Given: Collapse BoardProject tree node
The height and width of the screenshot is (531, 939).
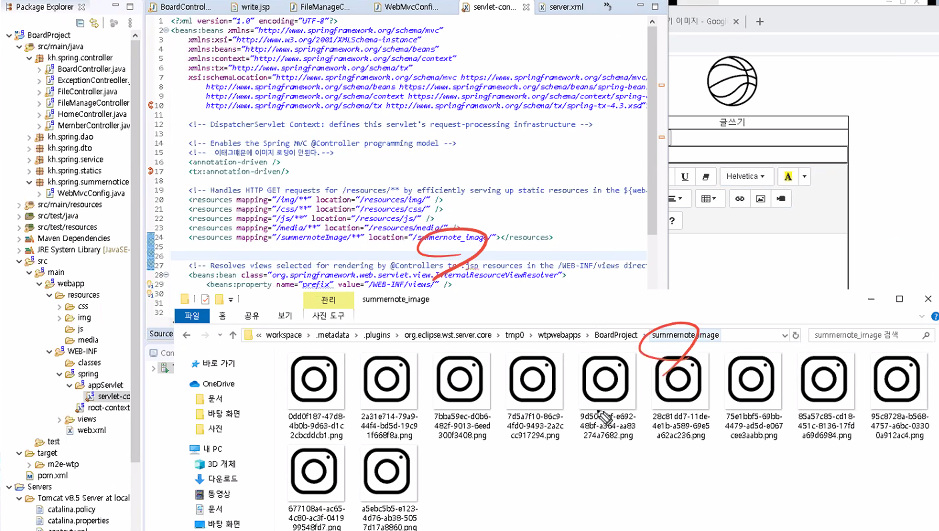Looking at the screenshot, I should (x=9, y=35).
